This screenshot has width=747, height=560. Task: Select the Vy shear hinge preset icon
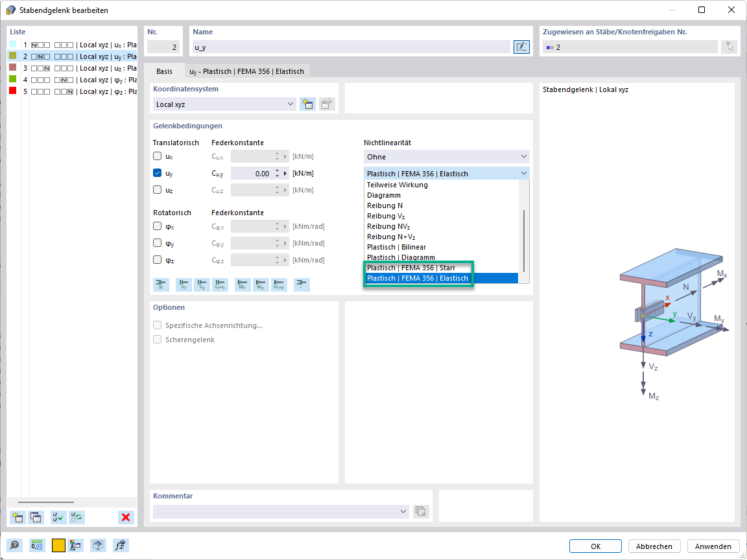[x=184, y=285]
